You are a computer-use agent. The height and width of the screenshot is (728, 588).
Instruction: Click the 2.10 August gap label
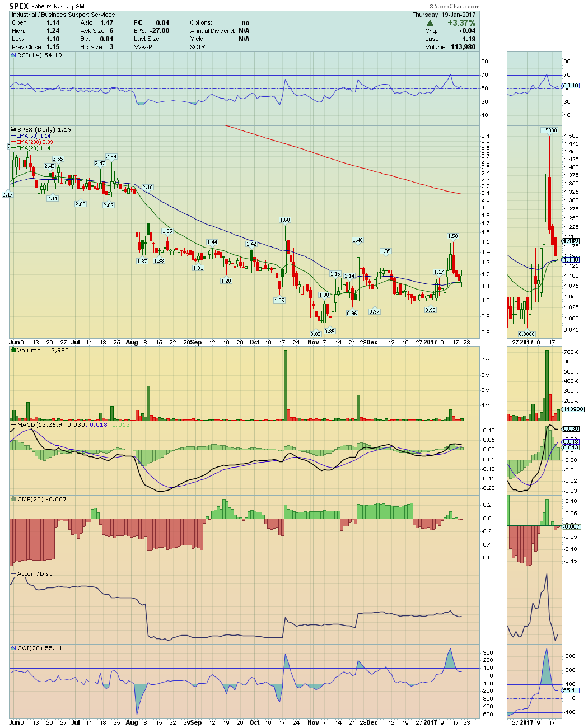click(x=147, y=188)
